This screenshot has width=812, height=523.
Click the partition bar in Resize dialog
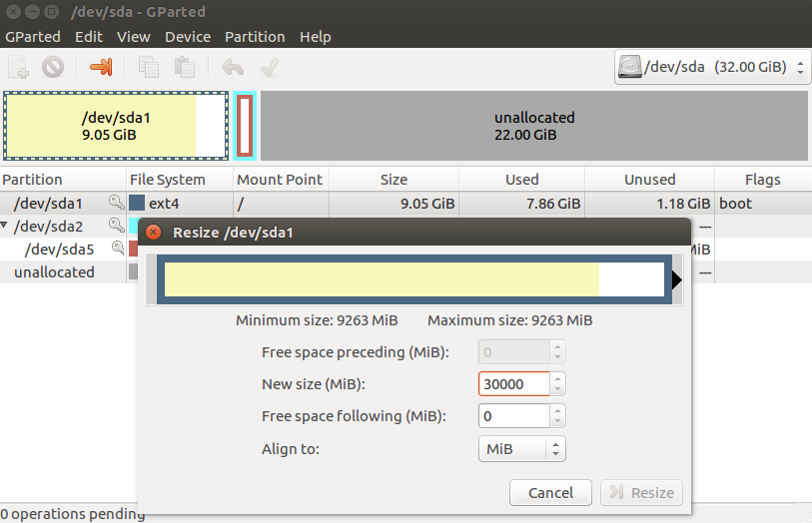pos(414,279)
